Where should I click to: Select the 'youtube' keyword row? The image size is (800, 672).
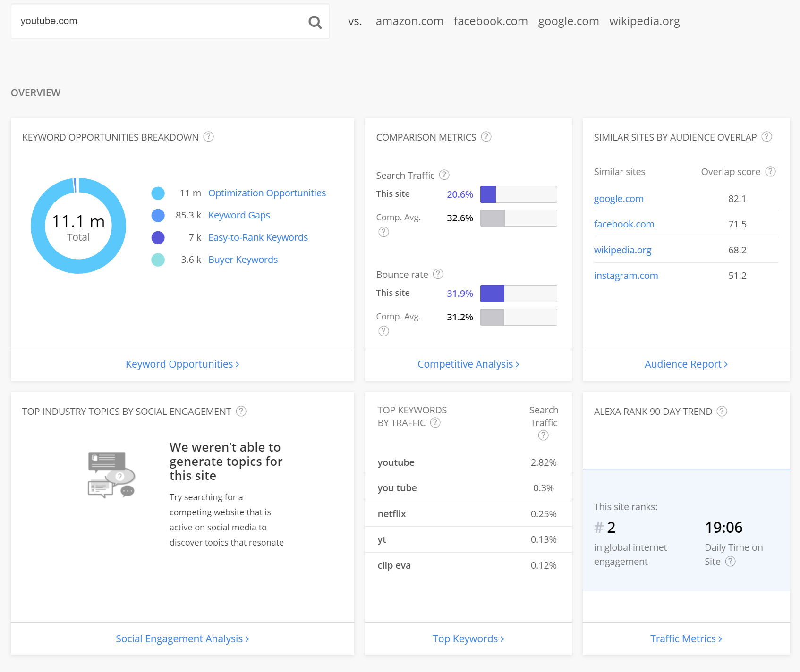[468, 462]
